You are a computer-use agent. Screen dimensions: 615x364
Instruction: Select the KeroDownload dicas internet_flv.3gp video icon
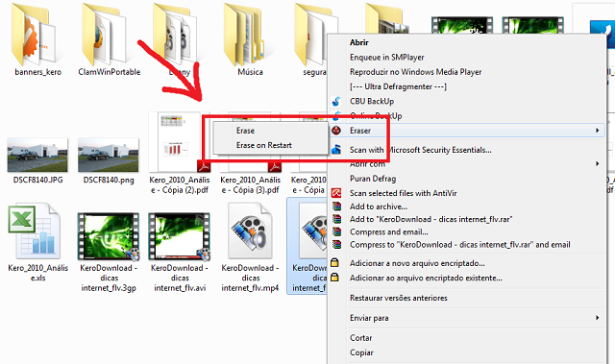(109, 236)
